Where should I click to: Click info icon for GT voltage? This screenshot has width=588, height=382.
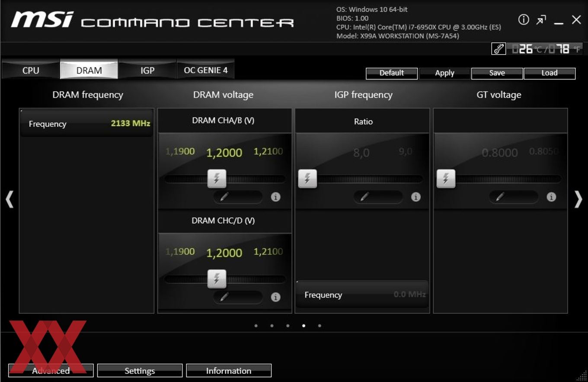coord(551,197)
